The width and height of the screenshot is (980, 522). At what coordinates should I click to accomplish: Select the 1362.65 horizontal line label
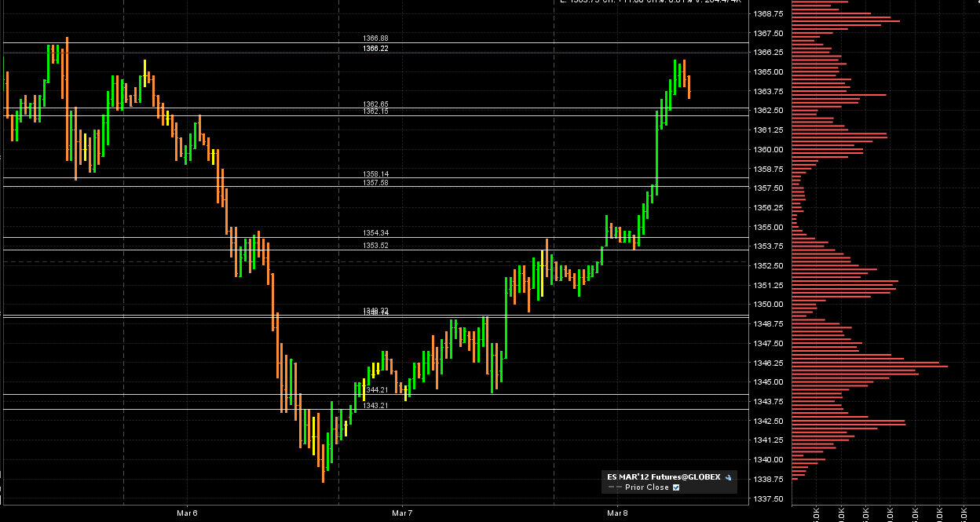(x=376, y=104)
